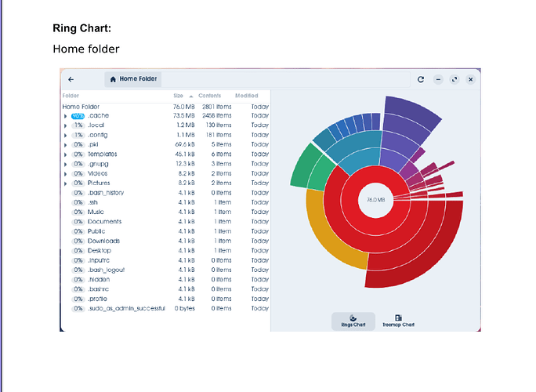Screen dimensions: 536x392
Task: Select the Downloads folder row
Action: click(165, 241)
